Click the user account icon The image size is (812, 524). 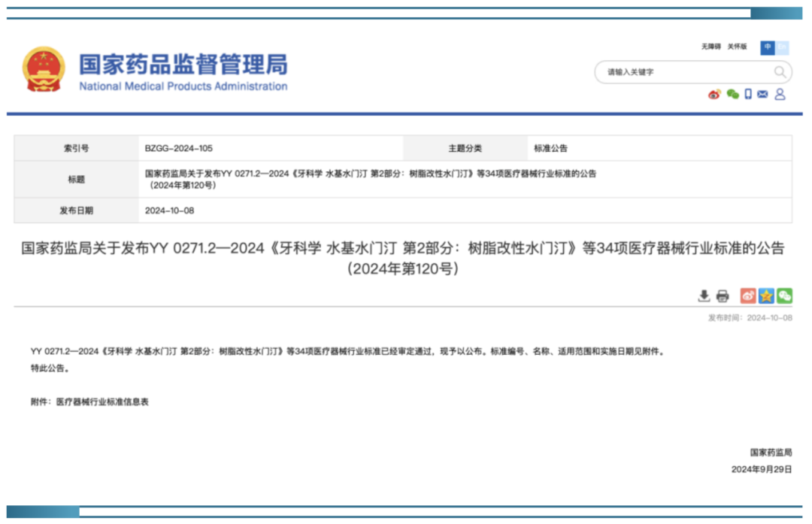tap(780, 94)
